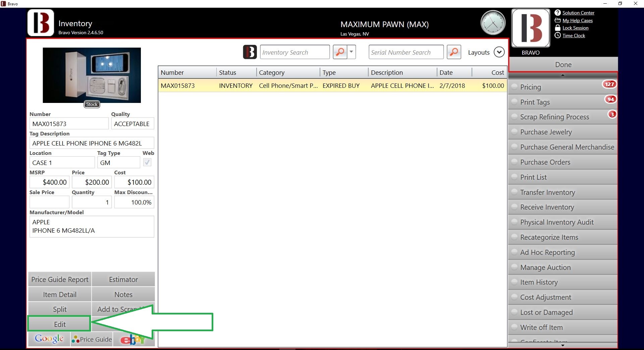Click the Solution Center question mark icon
The image size is (644, 350).
tap(557, 13)
